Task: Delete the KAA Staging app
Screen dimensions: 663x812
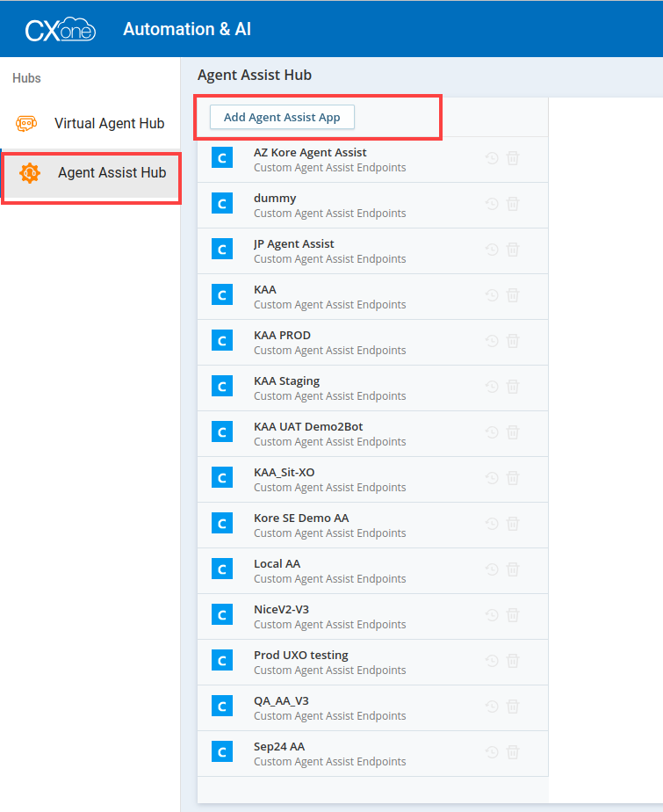Action: click(513, 387)
